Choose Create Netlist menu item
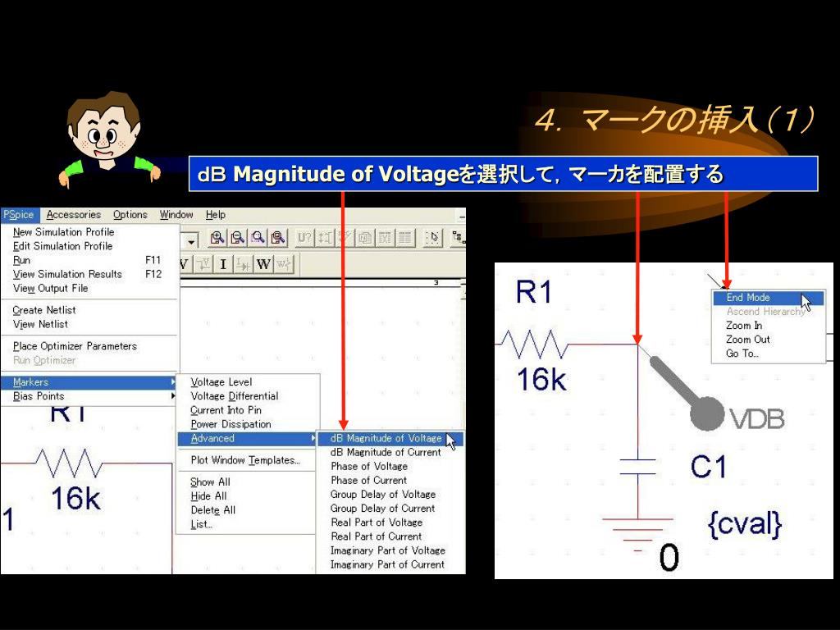Viewport: 840px width, 630px height. pos(90,310)
